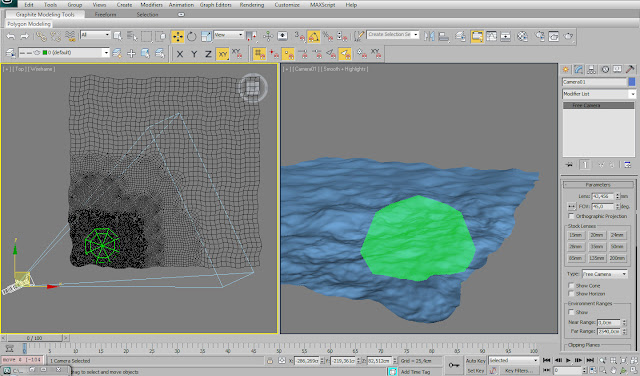Choose Rectangular Selection Region tool
640x376 pixels.
(x=146, y=36)
